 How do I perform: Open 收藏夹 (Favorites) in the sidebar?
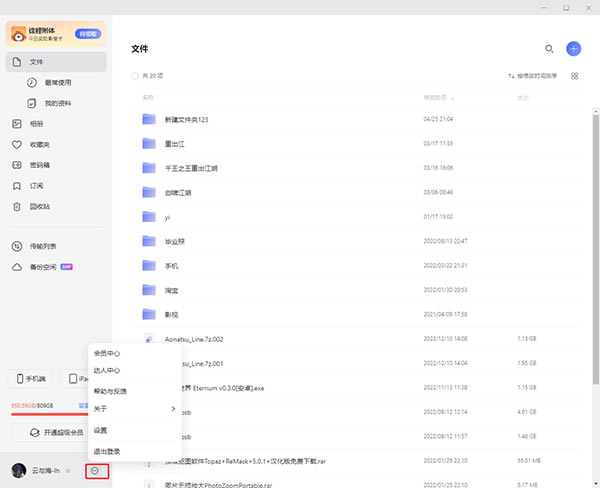[38, 144]
